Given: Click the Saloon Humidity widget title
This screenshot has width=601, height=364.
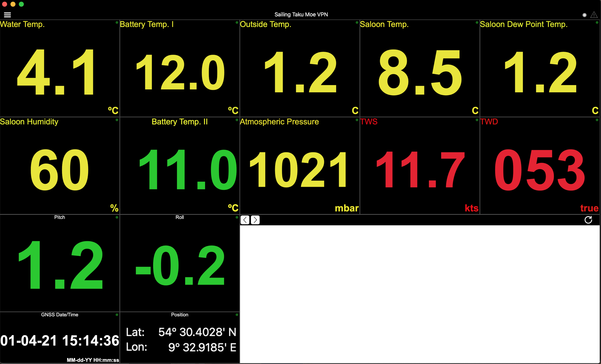Looking at the screenshot, I should (29, 122).
